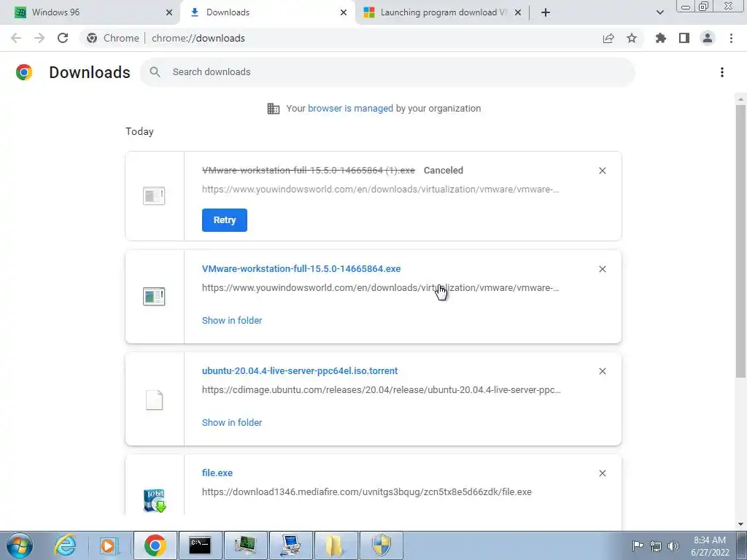Click the ubuntu torrent blank file icon
This screenshot has height=560, width=747.
pyautogui.click(x=155, y=400)
